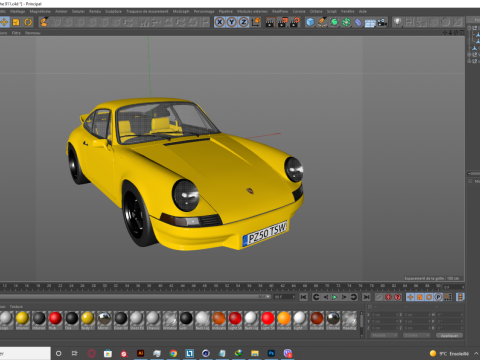Image resolution: width=480 pixels, height=360 pixels.
Task: Toggle automatic keyframing
Action: (388, 297)
